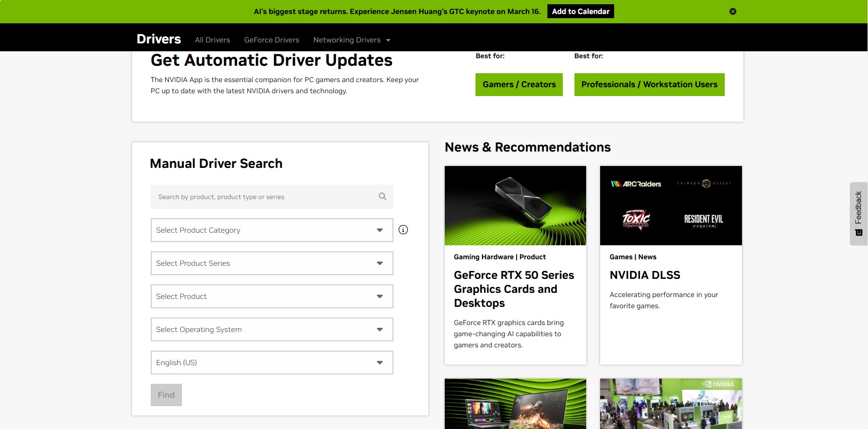Screen dimensions: 868x429
Task: Expand the Networking Drivers menu arrow
Action: tap(388, 40)
